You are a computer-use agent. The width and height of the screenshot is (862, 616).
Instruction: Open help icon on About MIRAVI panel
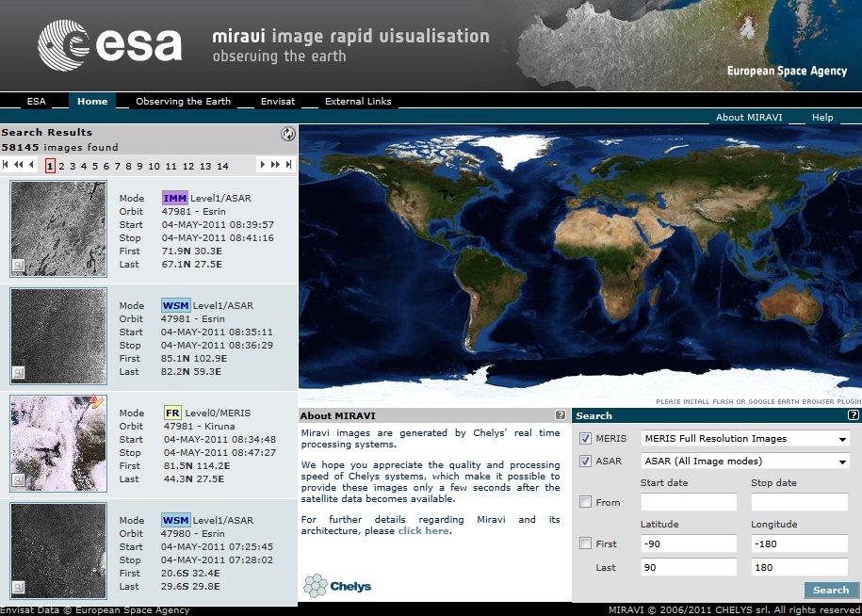click(x=561, y=415)
